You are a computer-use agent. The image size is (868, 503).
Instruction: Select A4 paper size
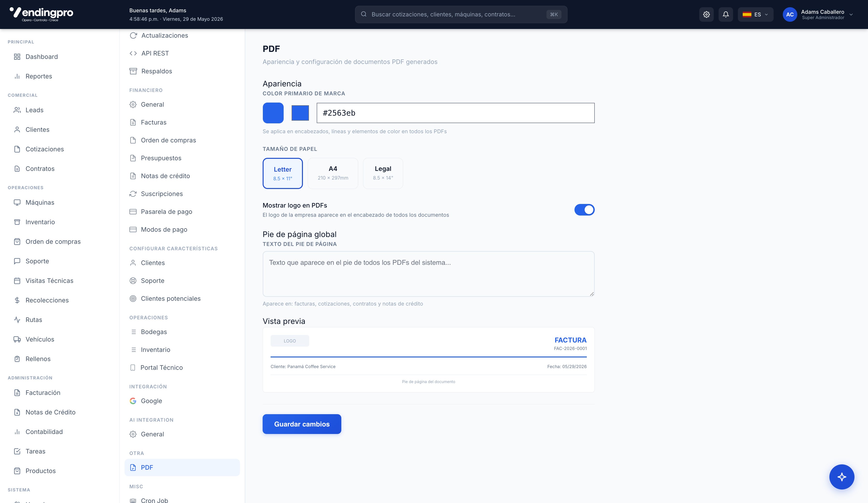333,173
